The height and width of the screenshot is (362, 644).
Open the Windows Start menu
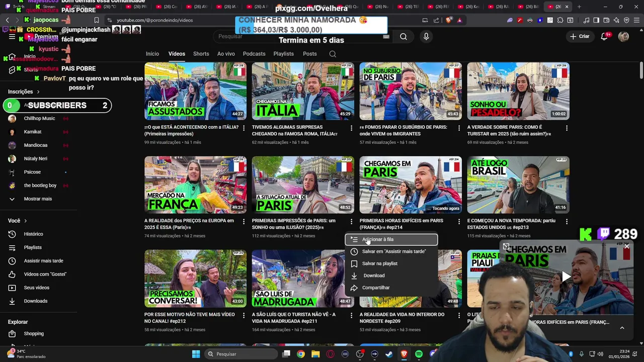pos(196,354)
